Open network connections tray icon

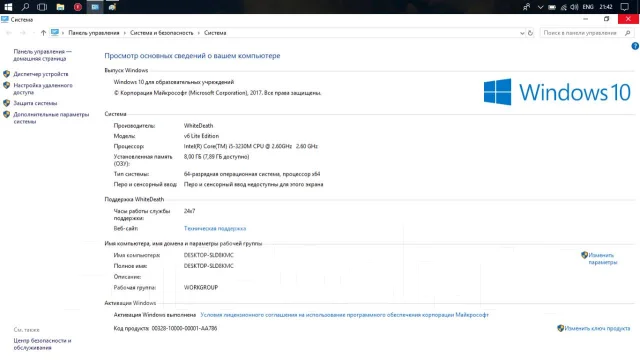click(x=564, y=7)
